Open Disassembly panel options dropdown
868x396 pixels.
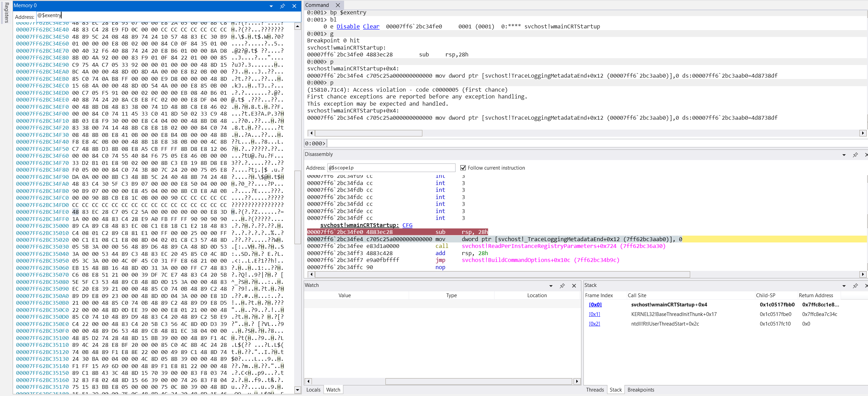844,155
